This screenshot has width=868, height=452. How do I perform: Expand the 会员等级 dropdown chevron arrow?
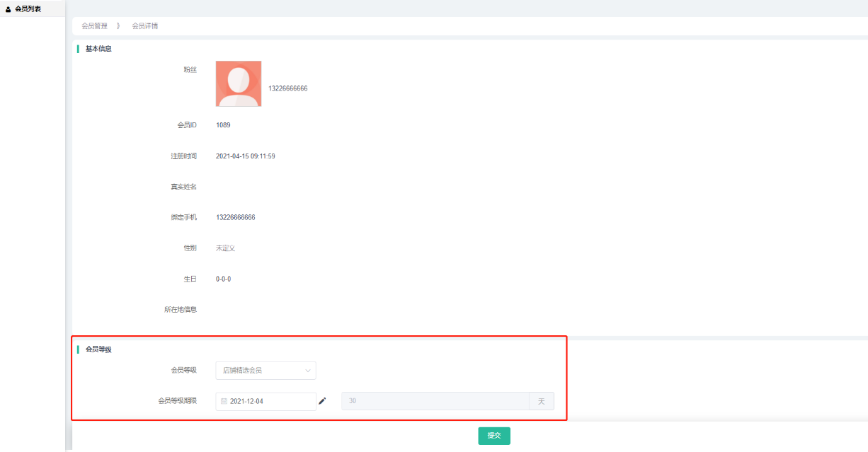pos(308,371)
